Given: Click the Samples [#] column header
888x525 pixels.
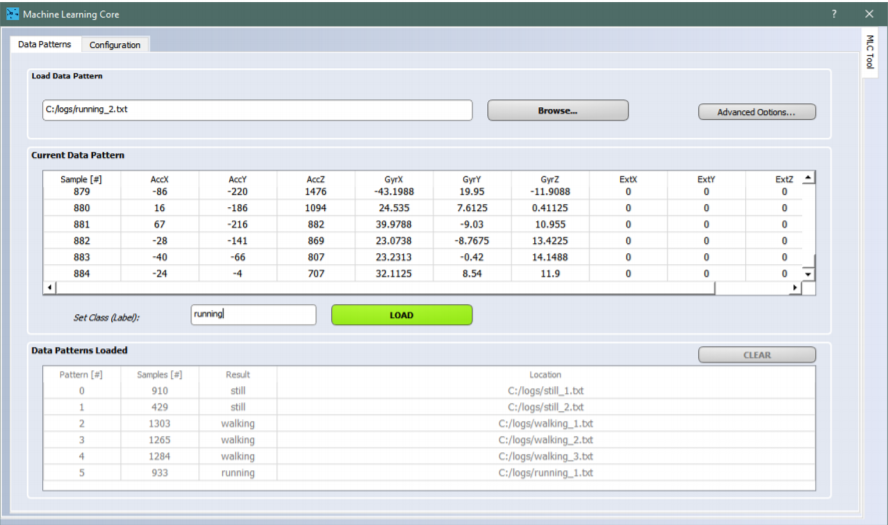Looking at the screenshot, I should tap(160, 374).
